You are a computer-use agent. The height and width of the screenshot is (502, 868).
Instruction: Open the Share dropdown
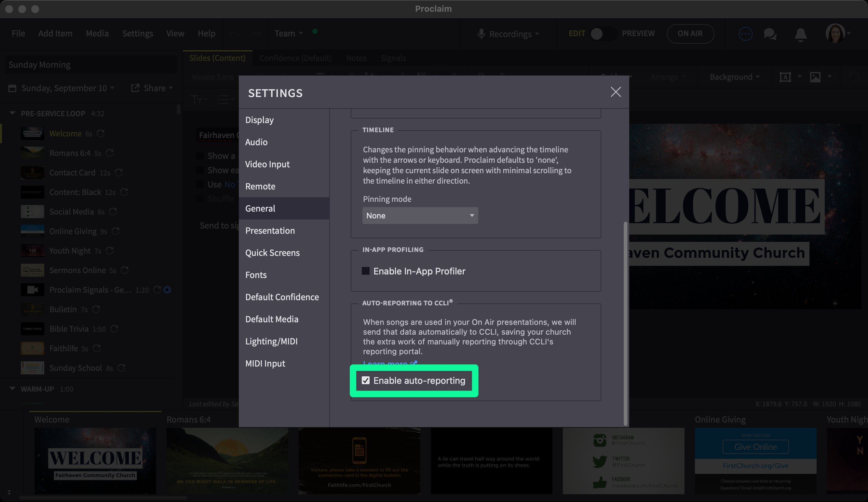pos(158,88)
